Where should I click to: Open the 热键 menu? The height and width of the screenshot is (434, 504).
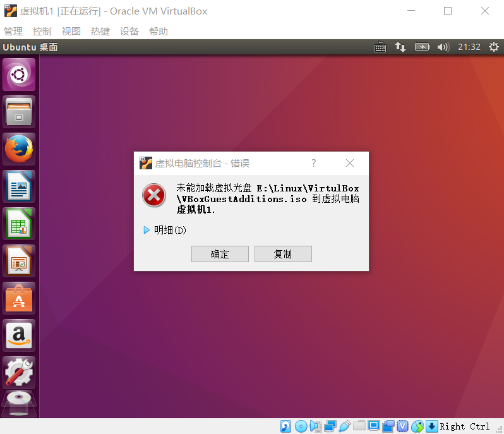[x=100, y=31]
